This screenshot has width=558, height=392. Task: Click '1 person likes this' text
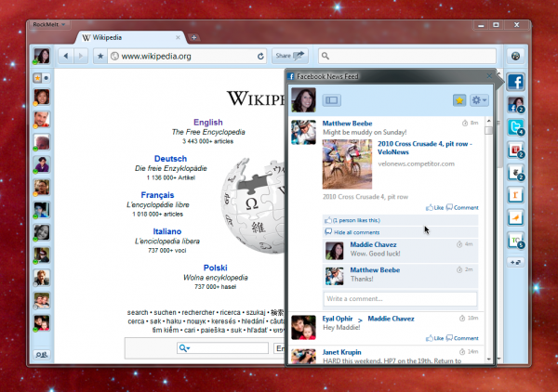click(356, 220)
